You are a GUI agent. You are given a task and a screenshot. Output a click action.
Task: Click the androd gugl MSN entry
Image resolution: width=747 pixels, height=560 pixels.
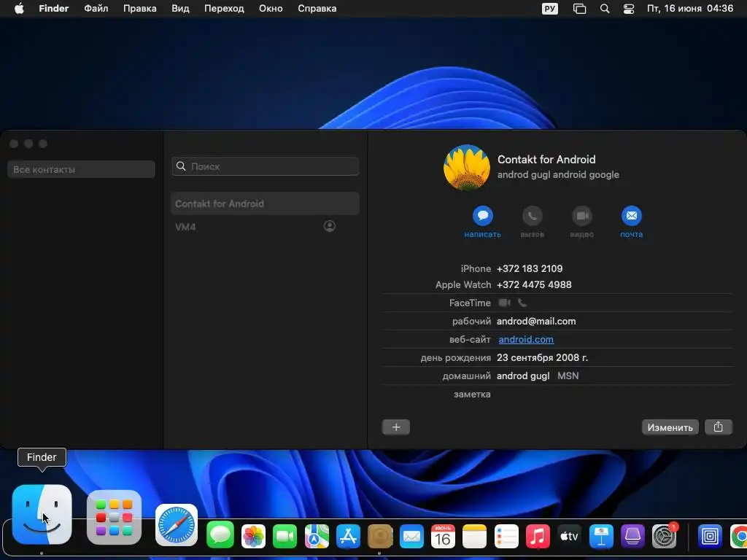coord(538,376)
